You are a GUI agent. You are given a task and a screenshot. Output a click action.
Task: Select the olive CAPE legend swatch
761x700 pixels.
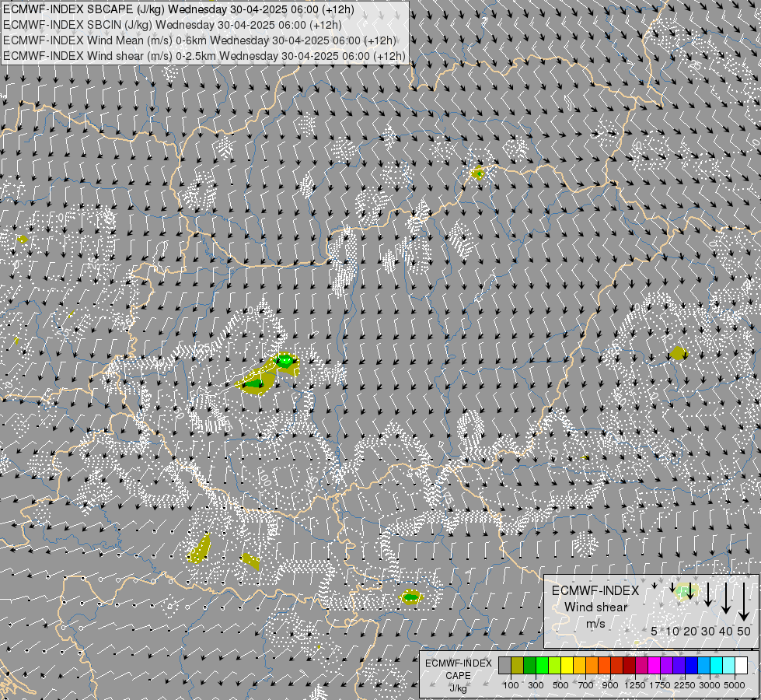[518, 665]
